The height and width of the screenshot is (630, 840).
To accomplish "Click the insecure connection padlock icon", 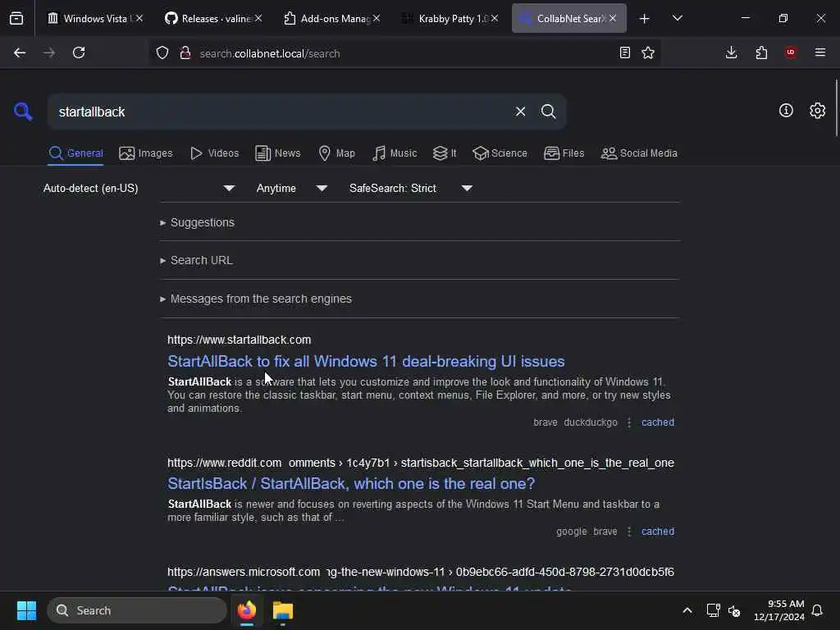I will coord(185,52).
